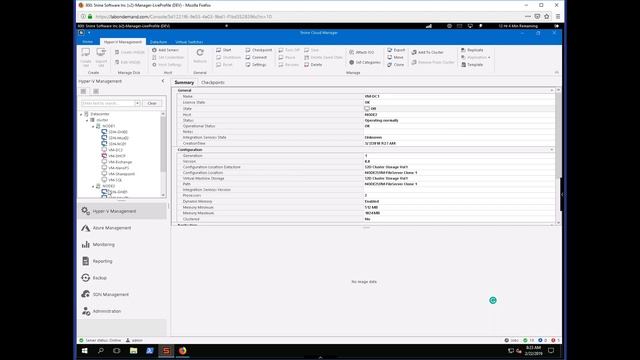Screen dimensions: 640x360
Task: Click the Clone ribbon button
Action: 396,64
